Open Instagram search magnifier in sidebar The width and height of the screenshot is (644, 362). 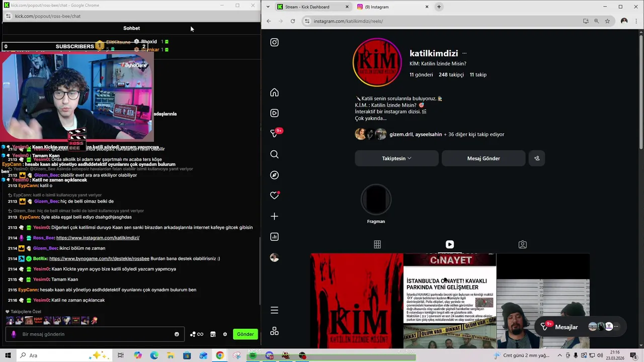tap(274, 154)
